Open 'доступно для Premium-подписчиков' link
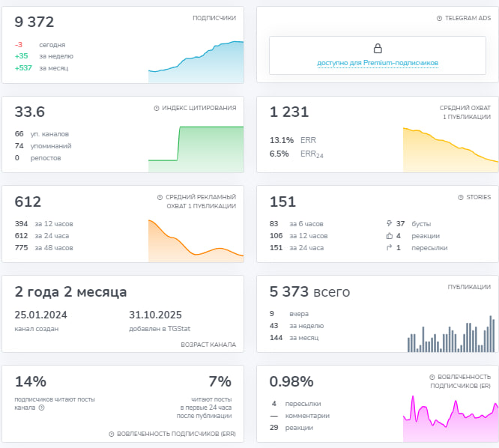 (x=378, y=63)
